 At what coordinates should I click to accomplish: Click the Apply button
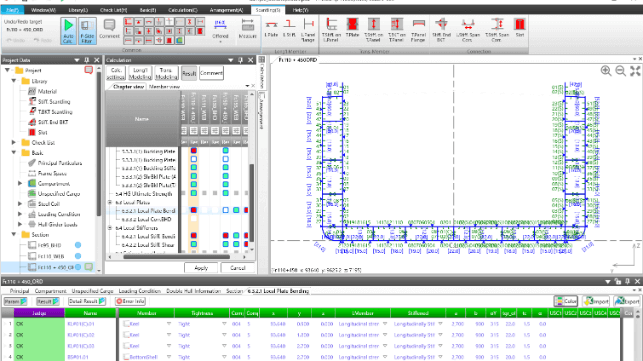point(201,268)
